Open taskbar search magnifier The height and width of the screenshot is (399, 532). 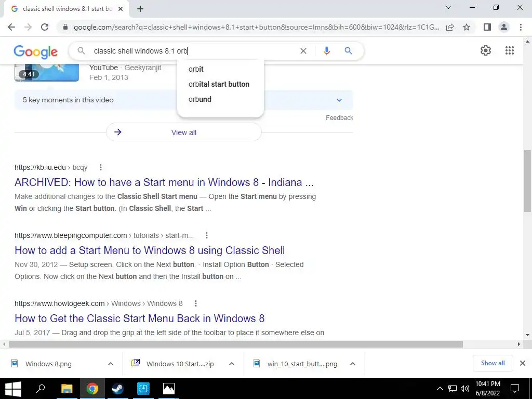(41, 389)
